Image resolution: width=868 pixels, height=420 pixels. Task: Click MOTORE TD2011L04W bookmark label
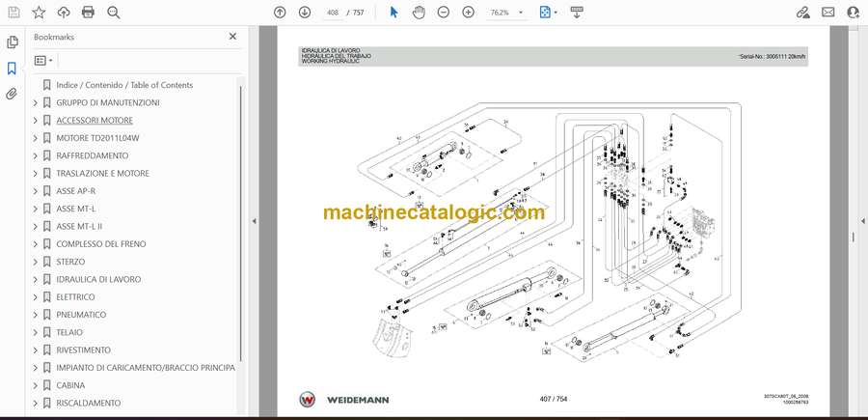[x=98, y=138]
